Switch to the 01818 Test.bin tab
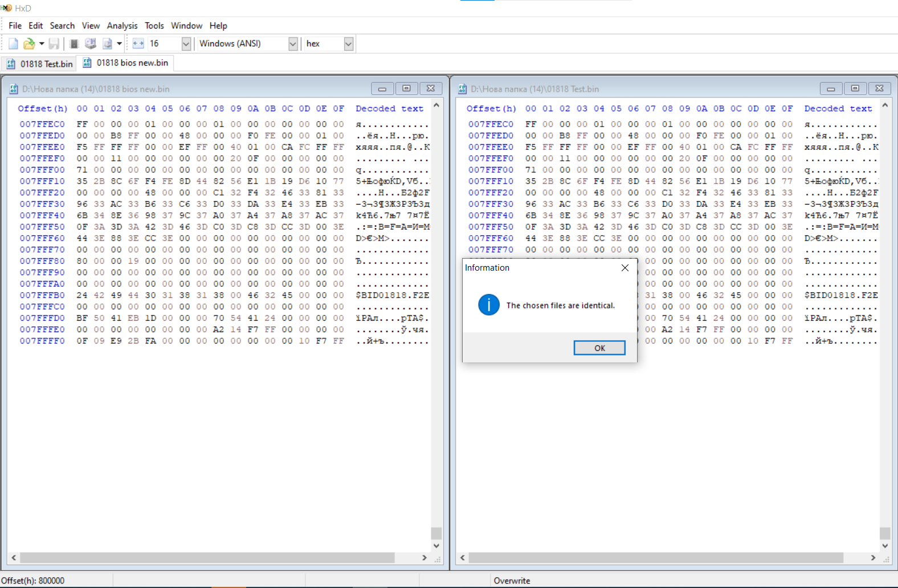Screen dimensions: 898x588 (x=39, y=64)
